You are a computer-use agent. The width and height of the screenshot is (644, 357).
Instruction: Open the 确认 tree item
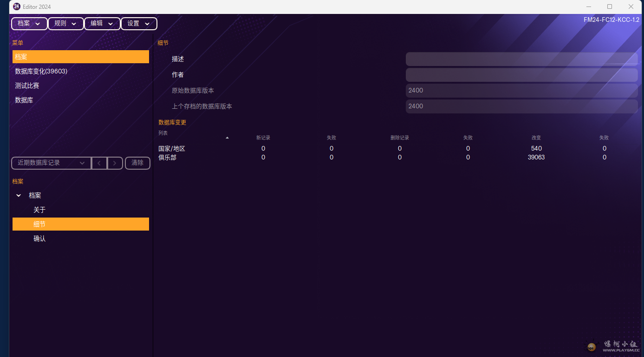point(39,239)
